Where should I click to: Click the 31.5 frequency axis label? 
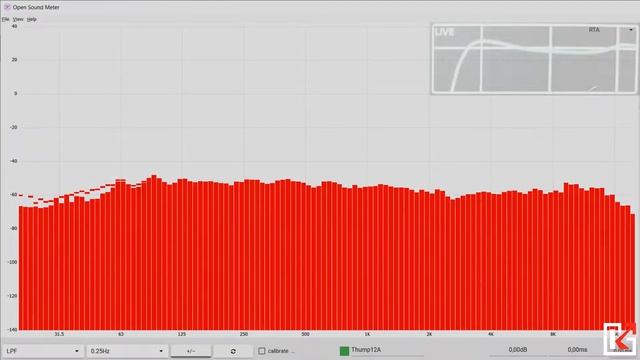tap(59, 334)
